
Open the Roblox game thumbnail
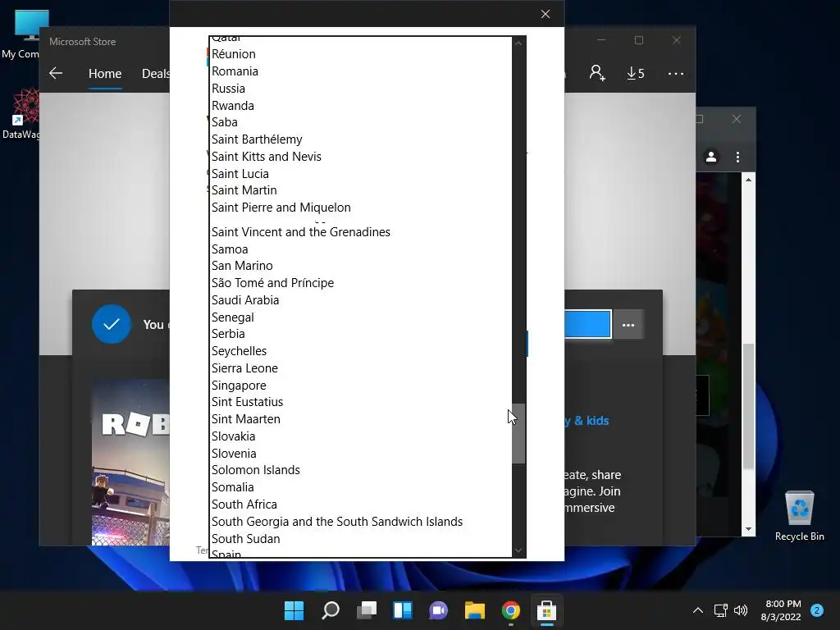(130, 463)
